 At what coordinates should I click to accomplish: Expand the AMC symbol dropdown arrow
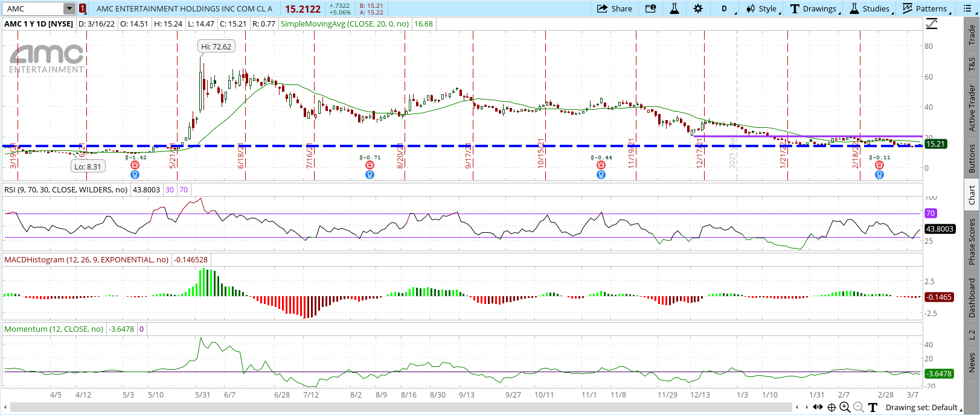coord(69,8)
